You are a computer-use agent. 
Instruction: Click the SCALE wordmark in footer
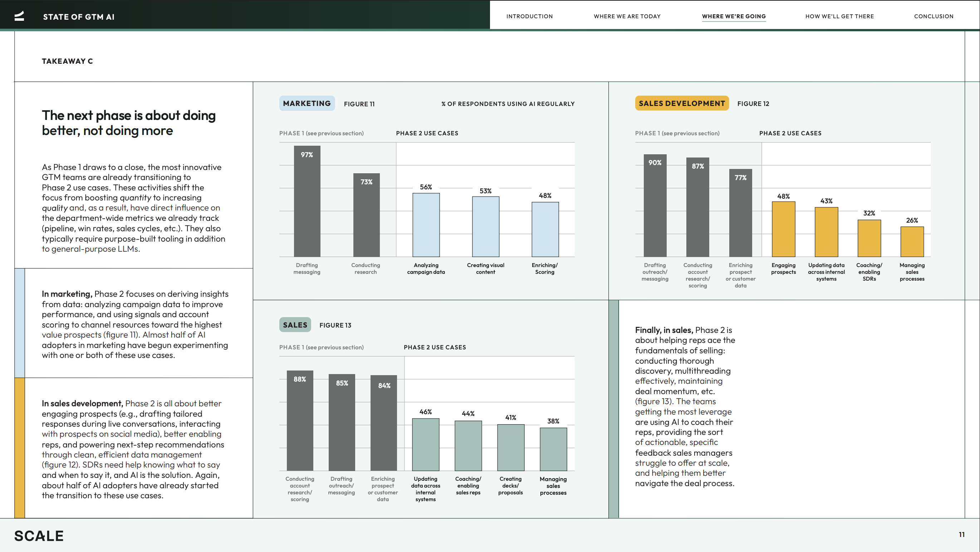coord(39,536)
